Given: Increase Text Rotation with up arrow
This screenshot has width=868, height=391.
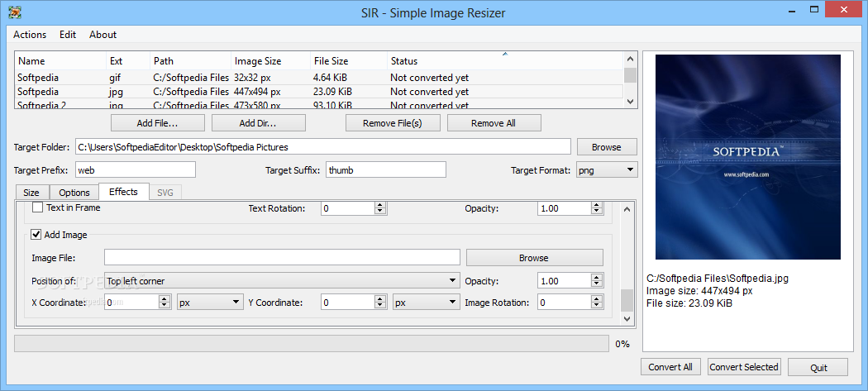Looking at the screenshot, I should [x=380, y=205].
